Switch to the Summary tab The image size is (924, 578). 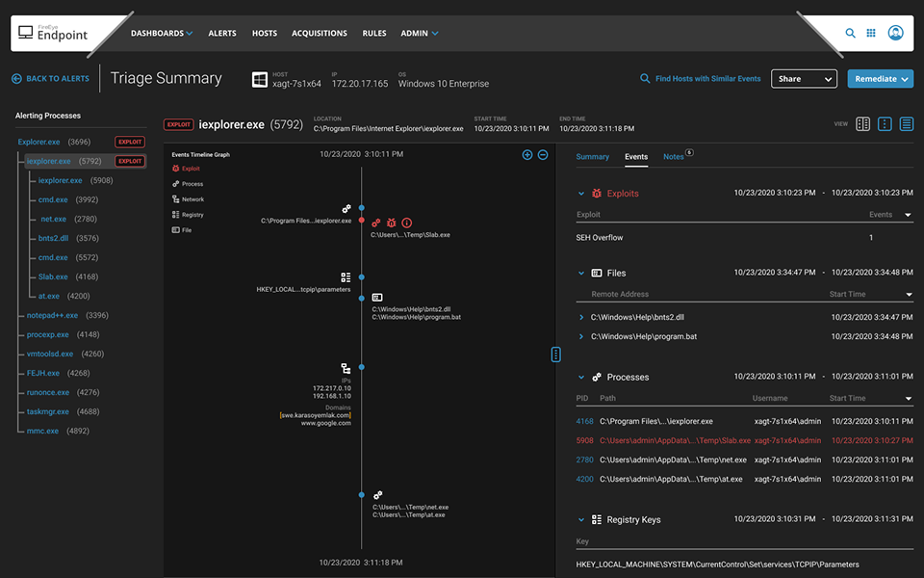(592, 156)
